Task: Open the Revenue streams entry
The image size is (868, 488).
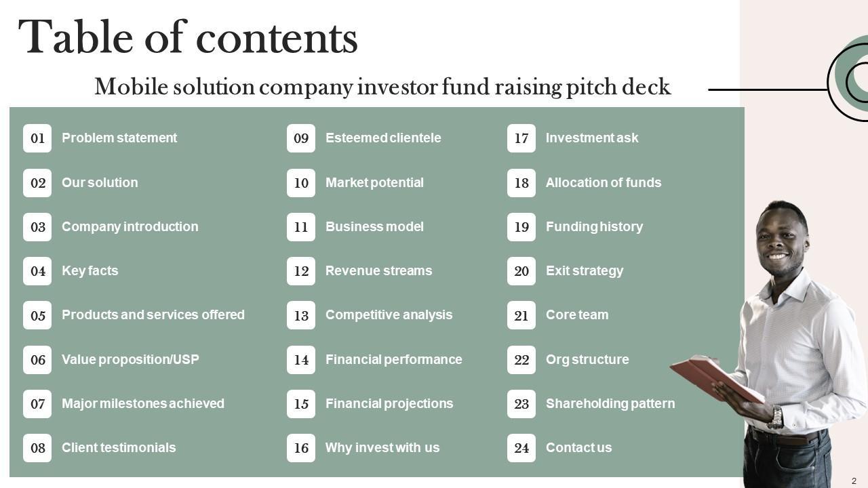Action: tap(378, 271)
